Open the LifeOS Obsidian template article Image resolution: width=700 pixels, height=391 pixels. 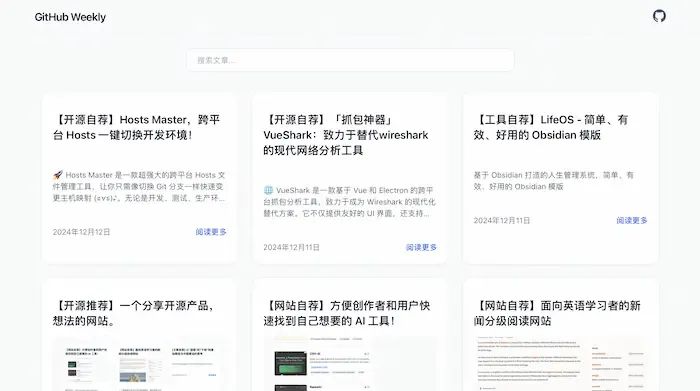click(551, 127)
